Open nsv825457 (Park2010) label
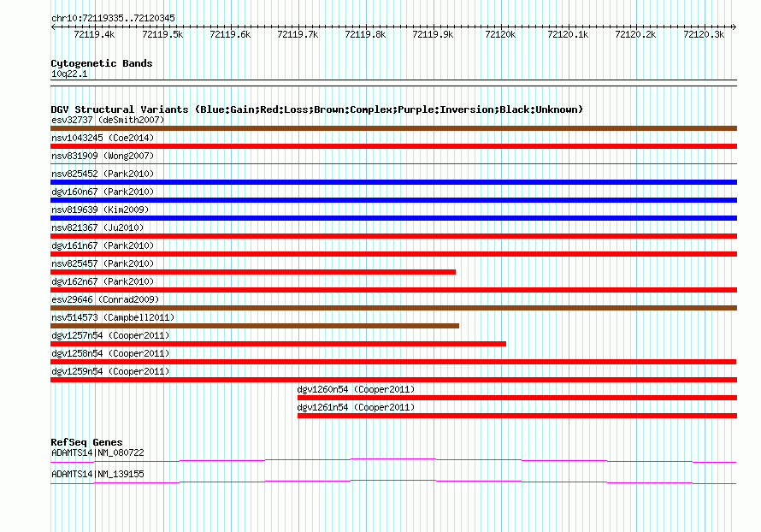761x532 pixels. [x=103, y=263]
